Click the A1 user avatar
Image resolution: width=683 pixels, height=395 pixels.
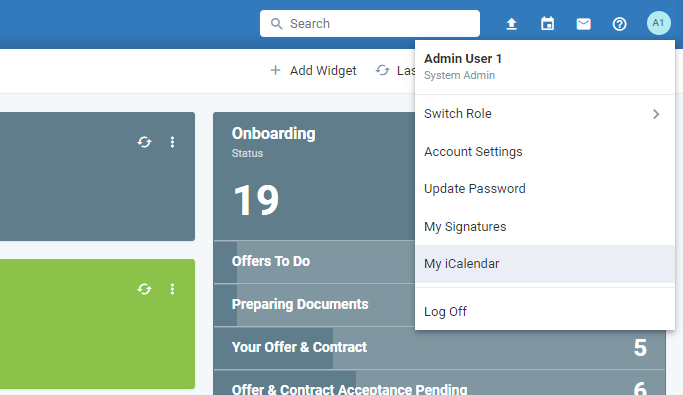point(659,23)
